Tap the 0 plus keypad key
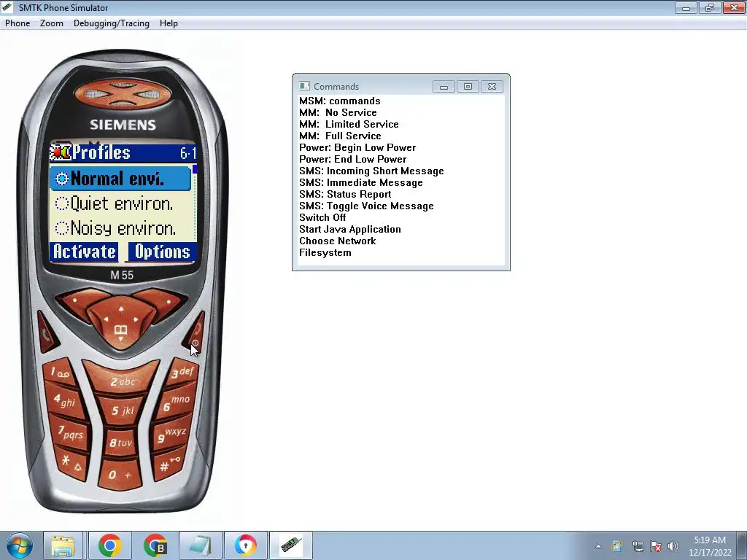 click(120, 474)
